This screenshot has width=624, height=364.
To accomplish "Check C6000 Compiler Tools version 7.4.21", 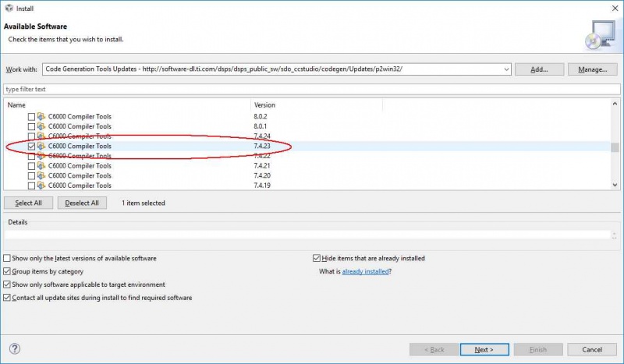I will [x=31, y=166].
